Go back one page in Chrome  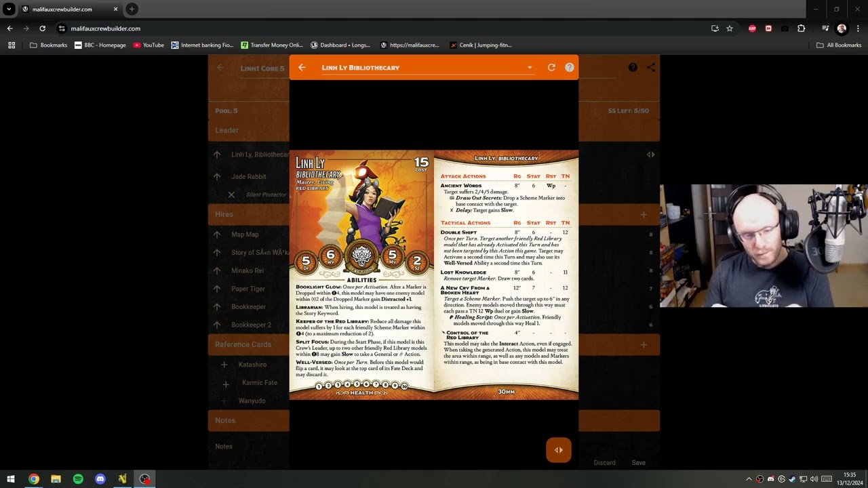(9, 28)
